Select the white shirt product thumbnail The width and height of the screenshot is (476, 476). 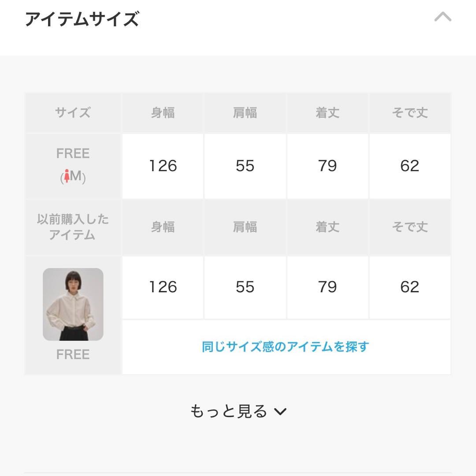[73, 303]
